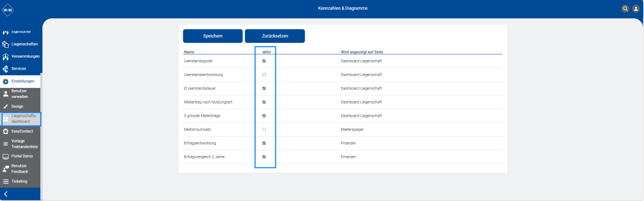
Task: Select the Erfolgsentwicklung row name
Action: point(200,143)
